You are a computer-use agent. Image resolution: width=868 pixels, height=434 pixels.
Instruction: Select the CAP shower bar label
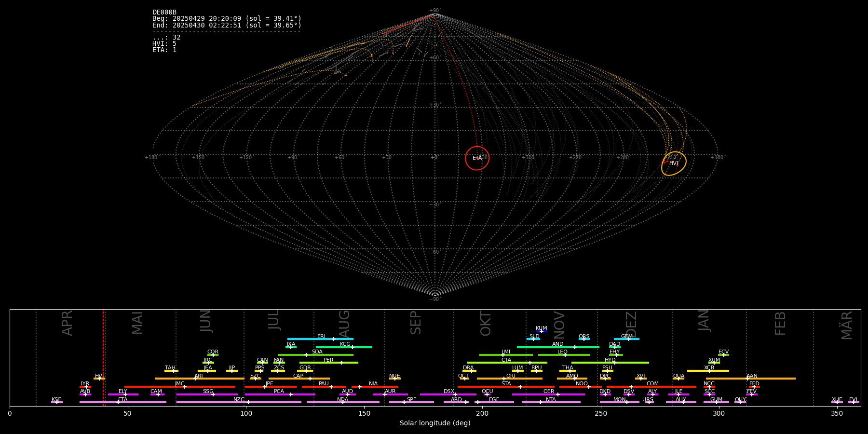[298, 376]
